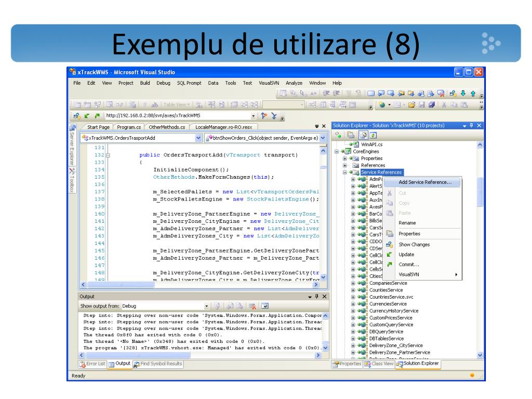The image size is (532, 399).
Task: Click the green SVN Update arrow beside the URL box
Action: tap(87, 116)
